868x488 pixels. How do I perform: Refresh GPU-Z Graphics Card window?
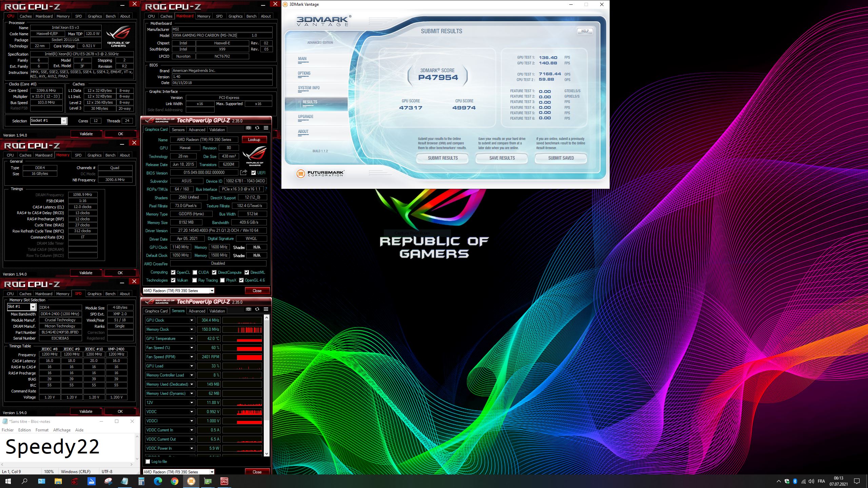(257, 128)
